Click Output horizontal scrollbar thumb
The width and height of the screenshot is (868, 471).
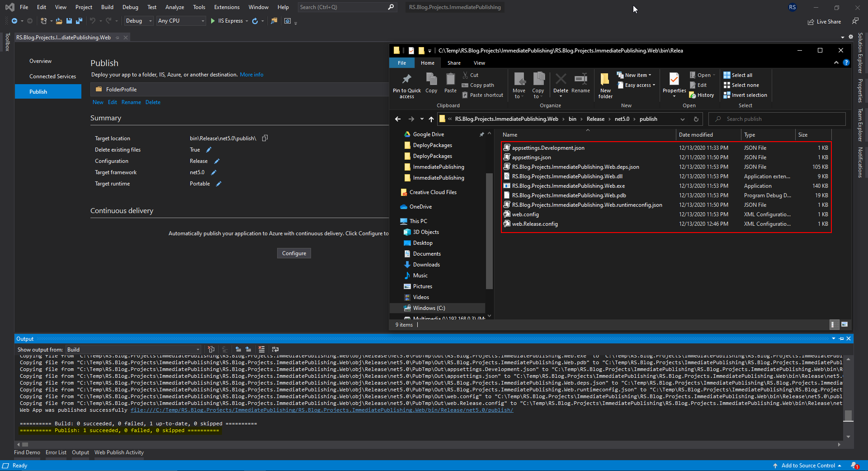coord(25,444)
